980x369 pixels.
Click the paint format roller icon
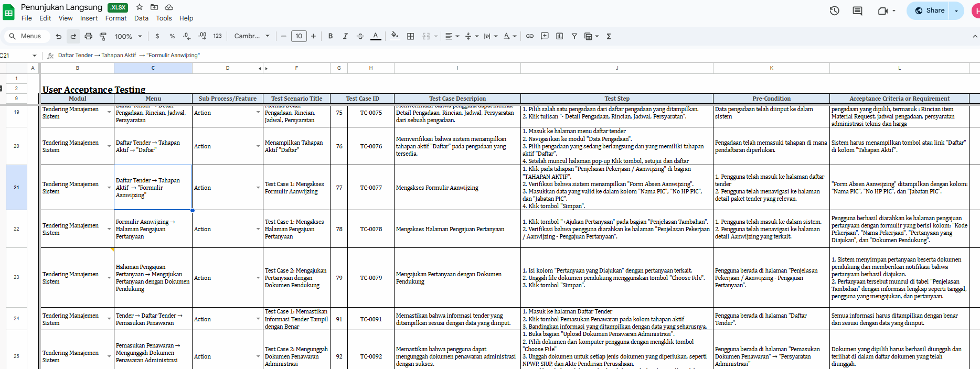click(x=103, y=36)
